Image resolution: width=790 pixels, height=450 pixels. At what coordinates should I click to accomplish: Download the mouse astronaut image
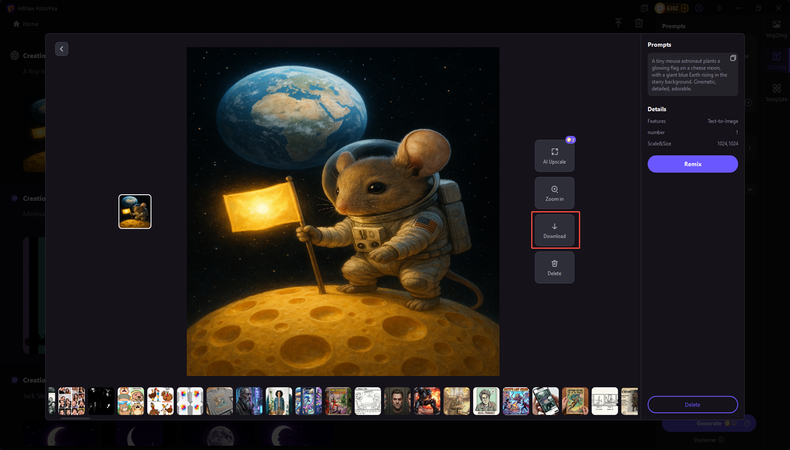coord(554,230)
